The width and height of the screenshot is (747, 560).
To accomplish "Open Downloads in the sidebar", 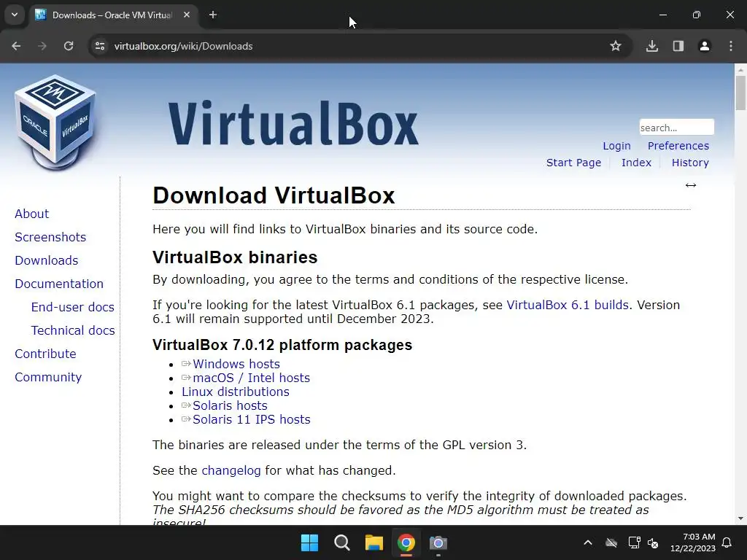I will coord(46,260).
